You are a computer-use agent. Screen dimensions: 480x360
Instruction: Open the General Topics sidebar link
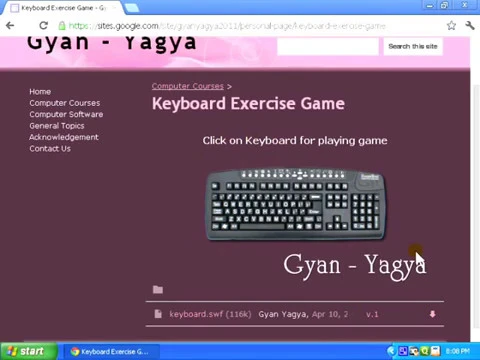(57, 126)
